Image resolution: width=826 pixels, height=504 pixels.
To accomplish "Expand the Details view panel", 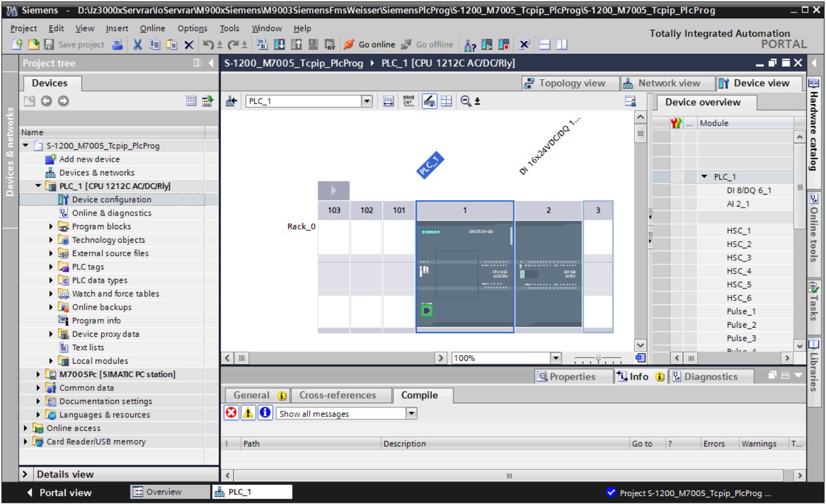I will tap(25, 474).
